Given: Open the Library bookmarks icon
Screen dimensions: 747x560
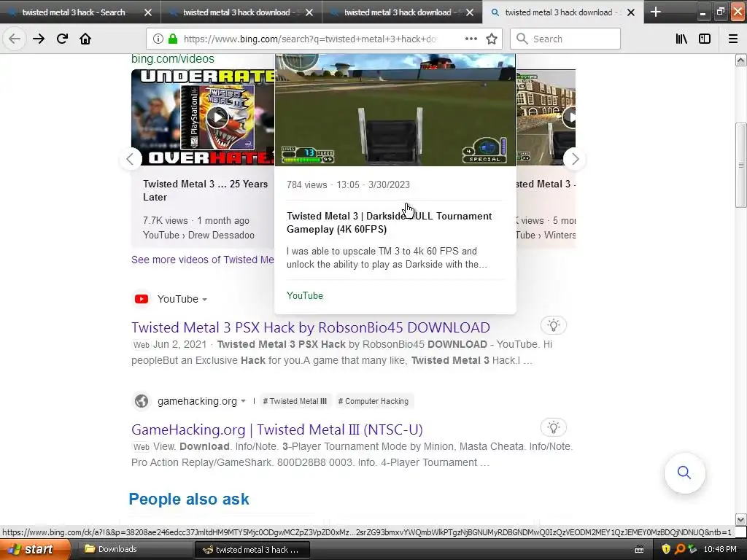Looking at the screenshot, I should click(x=681, y=39).
